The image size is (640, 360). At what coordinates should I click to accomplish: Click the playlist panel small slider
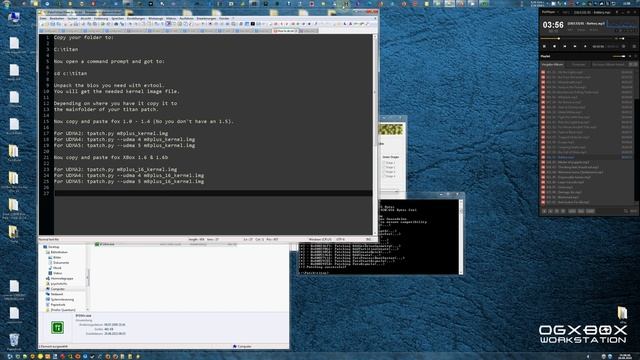click(619, 56)
